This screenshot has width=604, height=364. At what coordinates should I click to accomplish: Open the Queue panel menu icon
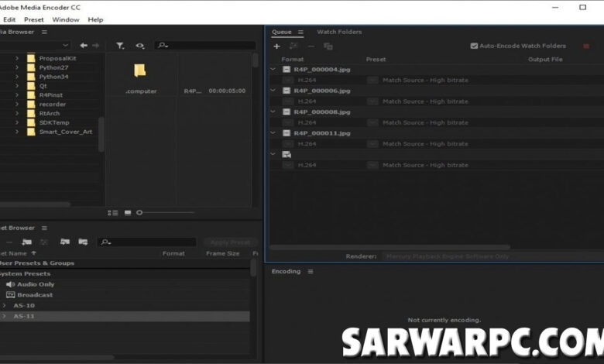(x=300, y=32)
